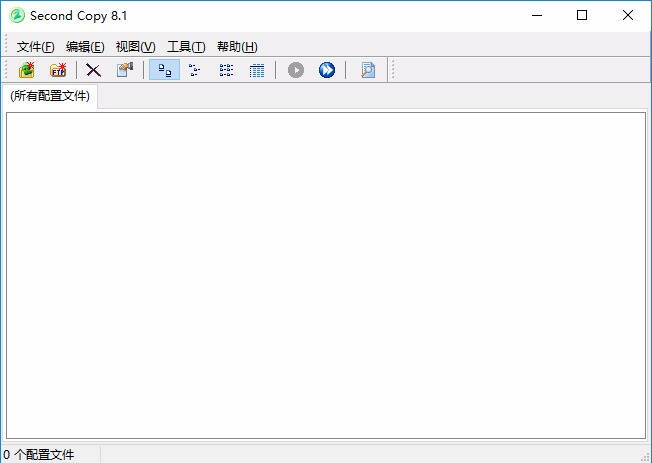
Task: Switch to small icons view
Action: point(195,70)
